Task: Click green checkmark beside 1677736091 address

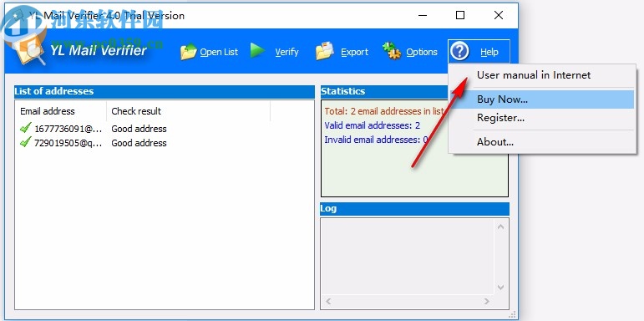Action: coord(25,128)
